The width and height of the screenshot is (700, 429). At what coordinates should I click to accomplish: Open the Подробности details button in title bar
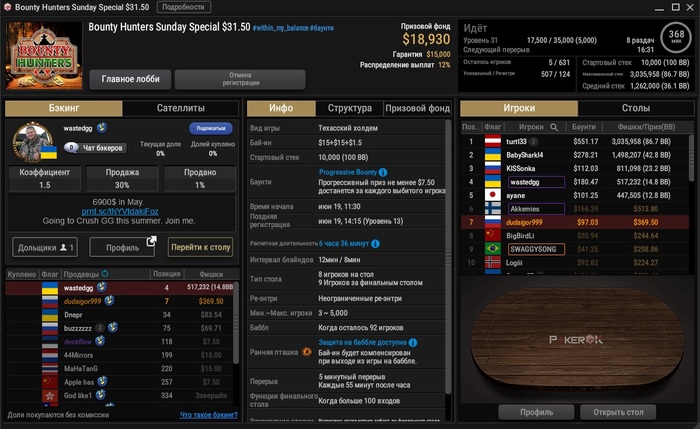tap(184, 7)
